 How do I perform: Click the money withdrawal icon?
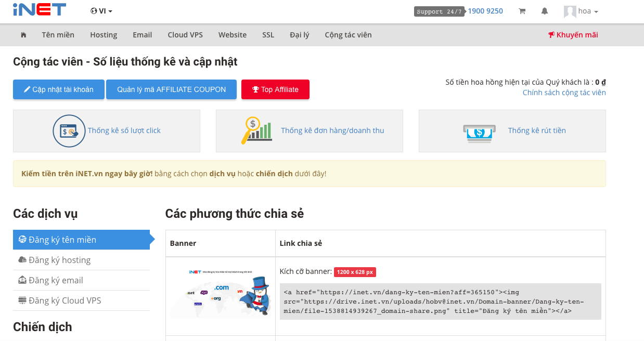479,130
